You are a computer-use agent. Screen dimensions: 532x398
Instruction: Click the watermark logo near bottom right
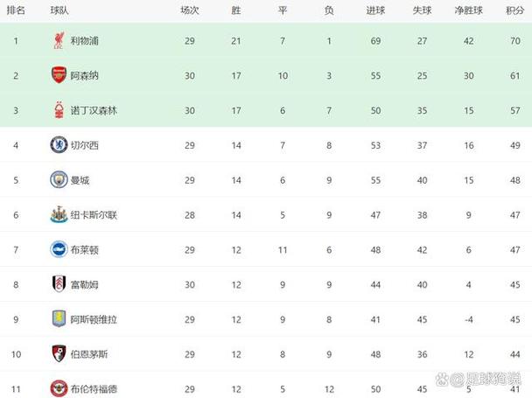(x=478, y=379)
